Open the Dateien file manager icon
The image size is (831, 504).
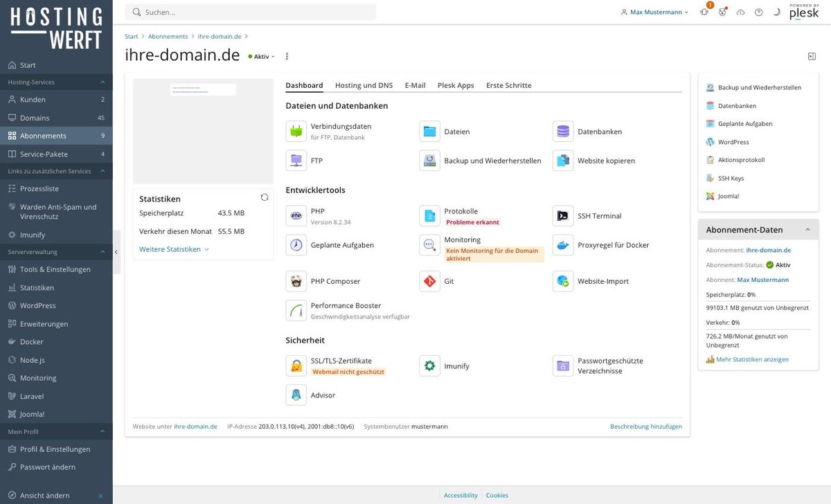click(x=429, y=132)
